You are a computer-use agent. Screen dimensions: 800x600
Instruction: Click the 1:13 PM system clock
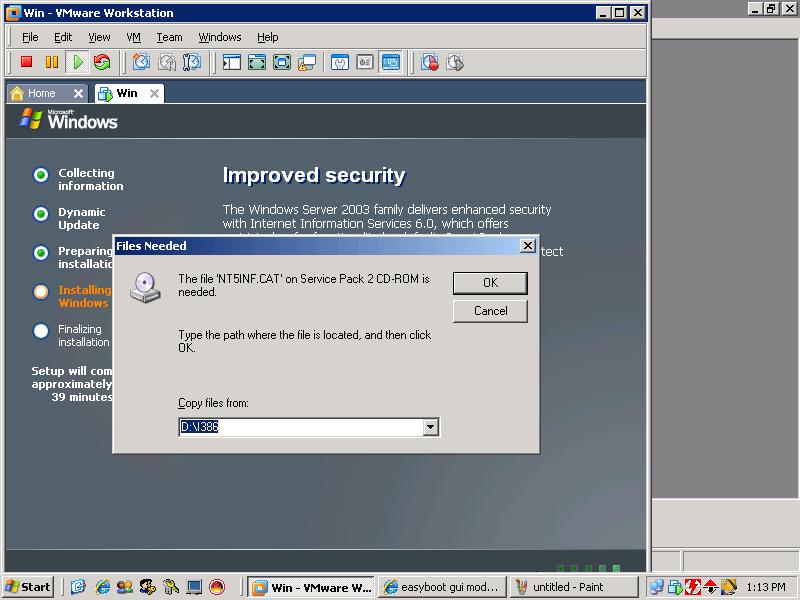(765, 587)
